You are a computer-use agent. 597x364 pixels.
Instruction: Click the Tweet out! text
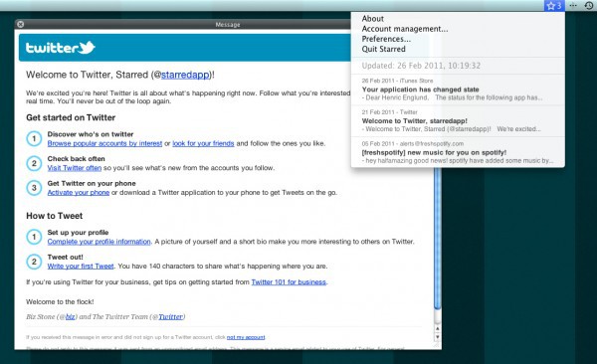[x=65, y=257]
